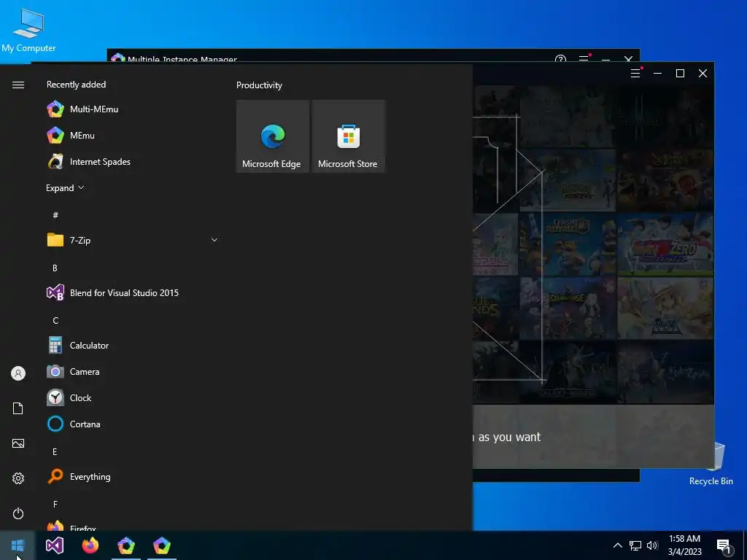The height and width of the screenshot is (560, 747).
Task: Select the Recycle Bin desktop icon
Action: pyautogui.click(x=711, y=464)
